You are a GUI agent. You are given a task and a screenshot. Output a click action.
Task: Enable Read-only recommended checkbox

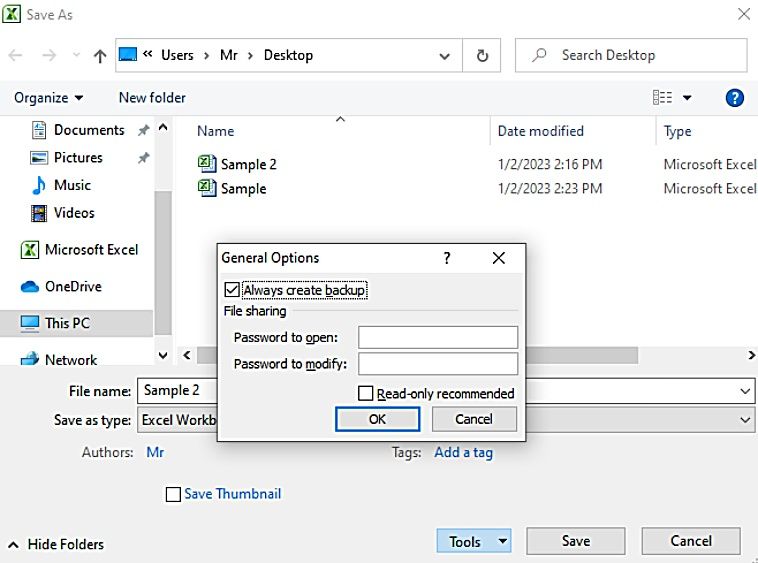(x=365, y=393)
